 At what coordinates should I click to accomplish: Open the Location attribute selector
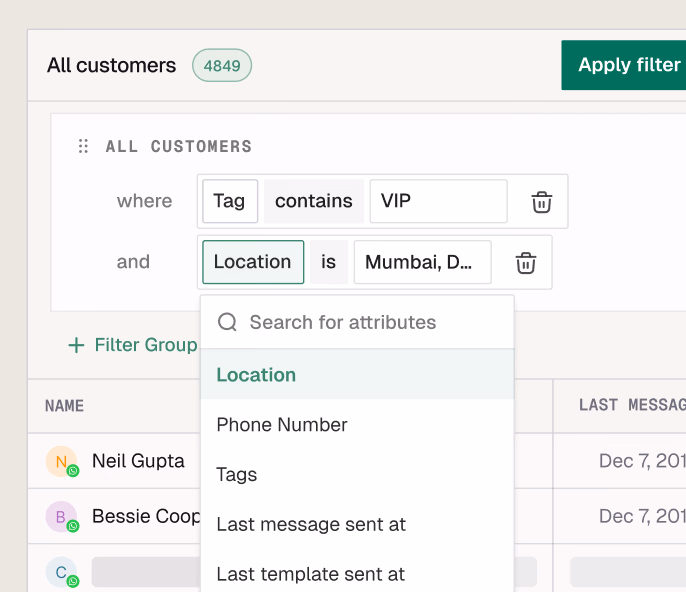[x=253, y=262]
